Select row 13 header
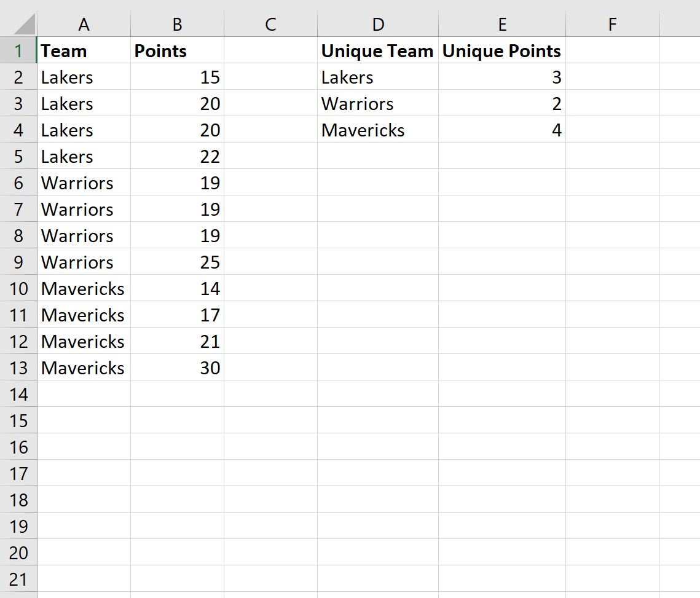 18,368
